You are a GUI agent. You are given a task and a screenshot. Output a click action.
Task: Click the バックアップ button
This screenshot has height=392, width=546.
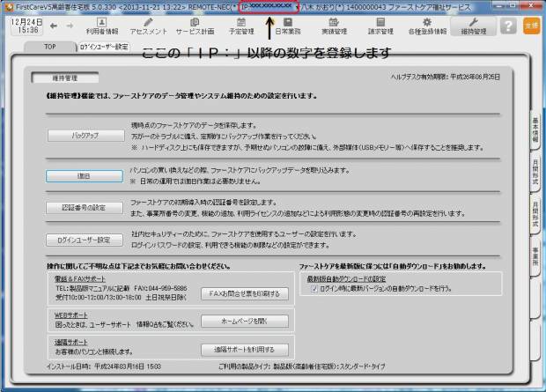tap(85, 137)
